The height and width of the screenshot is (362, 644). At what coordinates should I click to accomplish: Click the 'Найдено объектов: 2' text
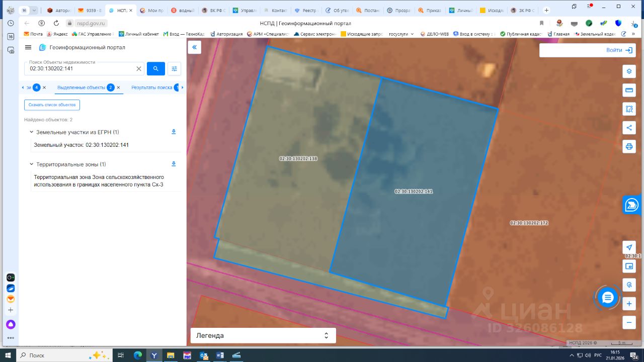coord(48,120)
